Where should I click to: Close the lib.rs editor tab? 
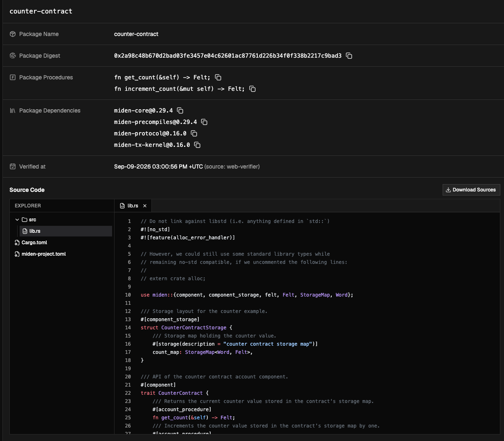145,206
